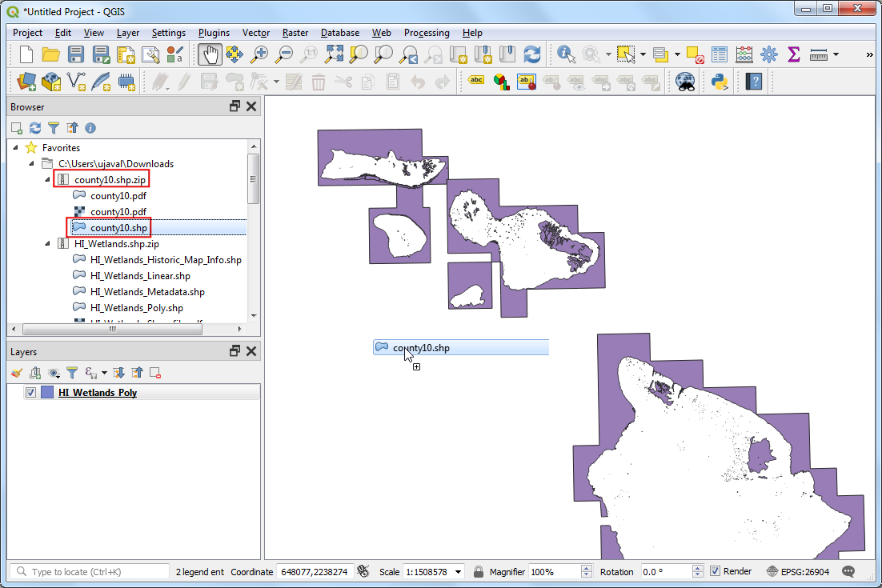The height and width of the screenshot is (588, 882).
Task: Toggle the scale lock icon
Action: pyautogui.click(x=478, y=572)
